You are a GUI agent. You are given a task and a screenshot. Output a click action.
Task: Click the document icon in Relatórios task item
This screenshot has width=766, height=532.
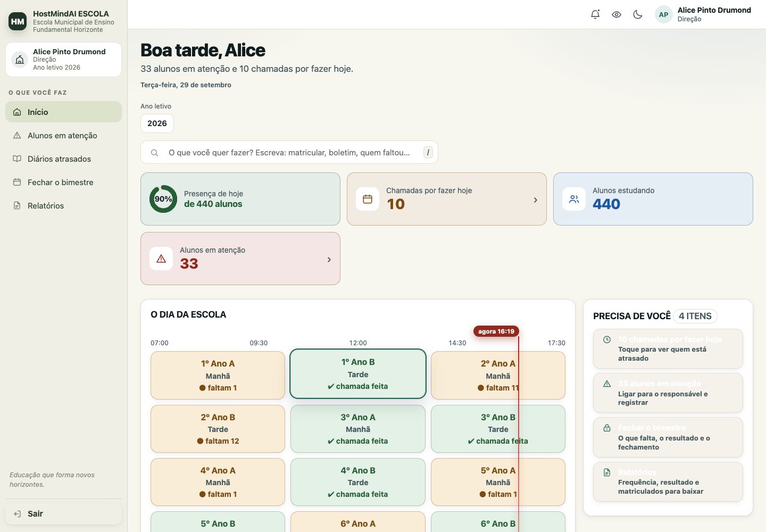(x=607, y=472)
